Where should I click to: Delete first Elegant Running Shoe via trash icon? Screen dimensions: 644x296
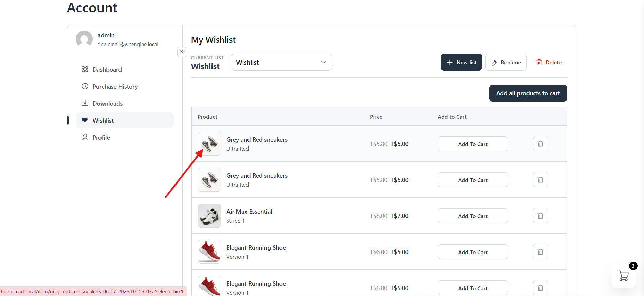pos(540,252)
